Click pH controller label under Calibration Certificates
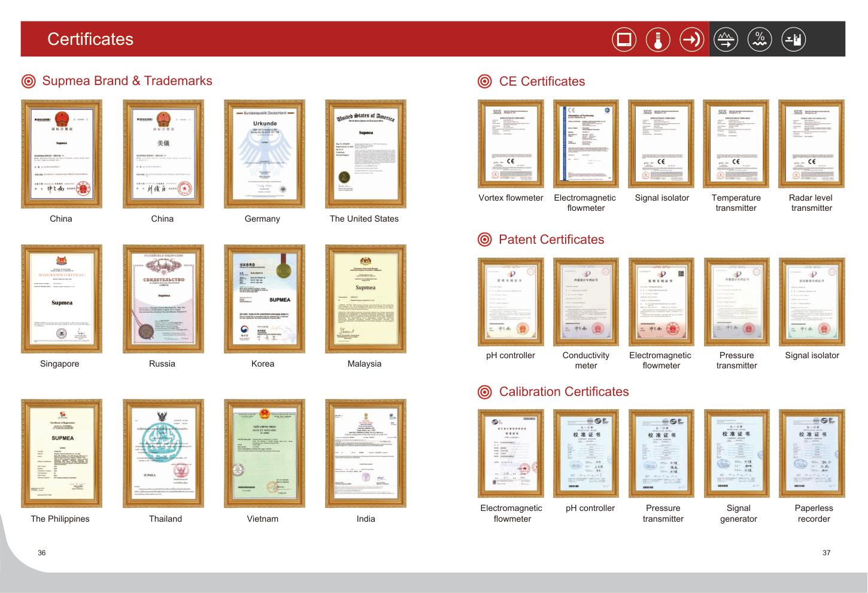868x593 pixels. coord(590,508)
